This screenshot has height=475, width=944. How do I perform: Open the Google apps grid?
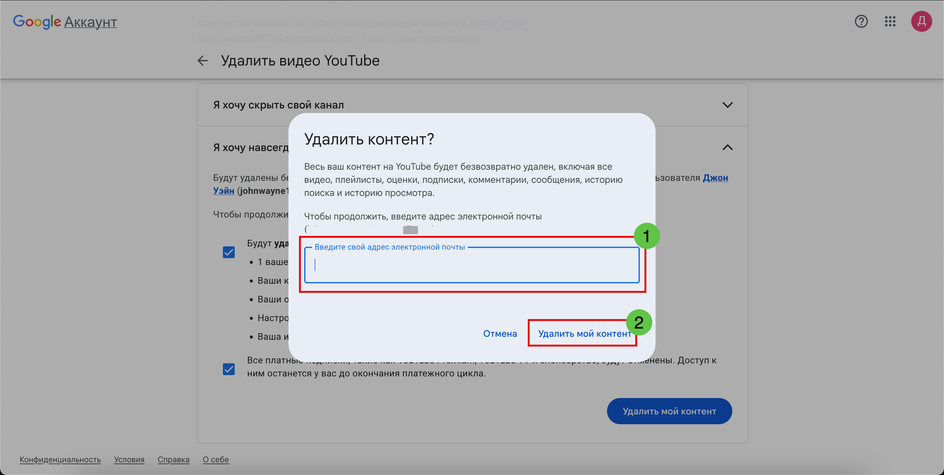[x=890, y=22]
